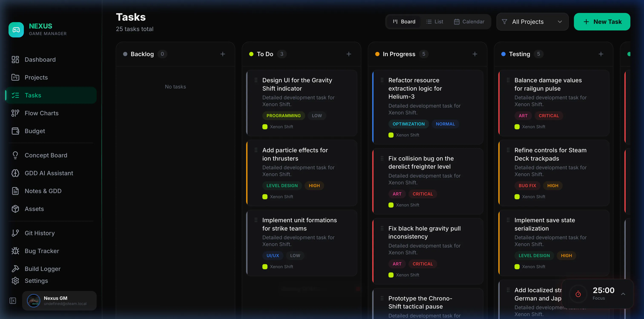Click Xenon Shift swatch on ion thrusters card
The height and width of the screenshot is (319, 644).
coord(265,197)
